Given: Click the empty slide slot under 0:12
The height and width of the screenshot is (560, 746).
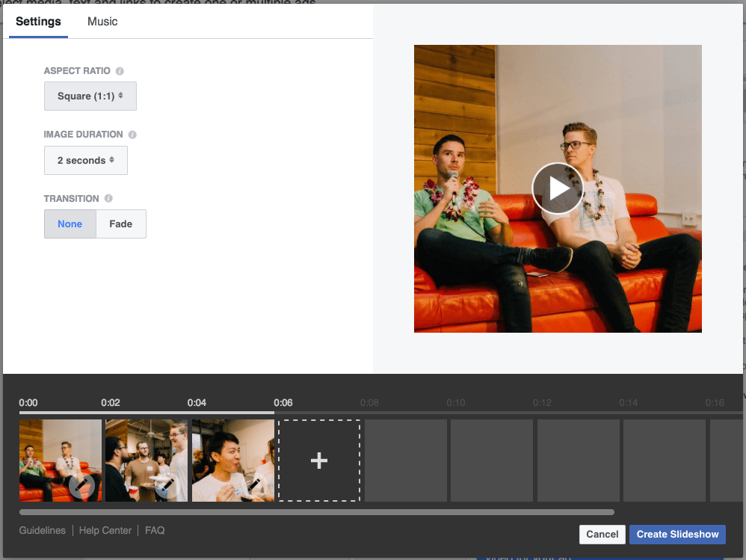Looking at the screenshot, I should click(579, 461).
